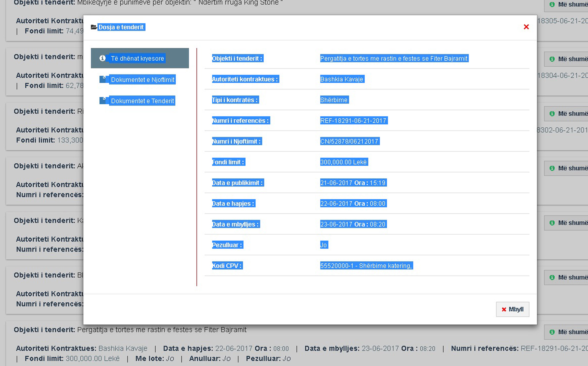The image size is (588, 366).
Task: Click the folder icon beside Dosja e tenderit
Action: (x=94, y=27)
